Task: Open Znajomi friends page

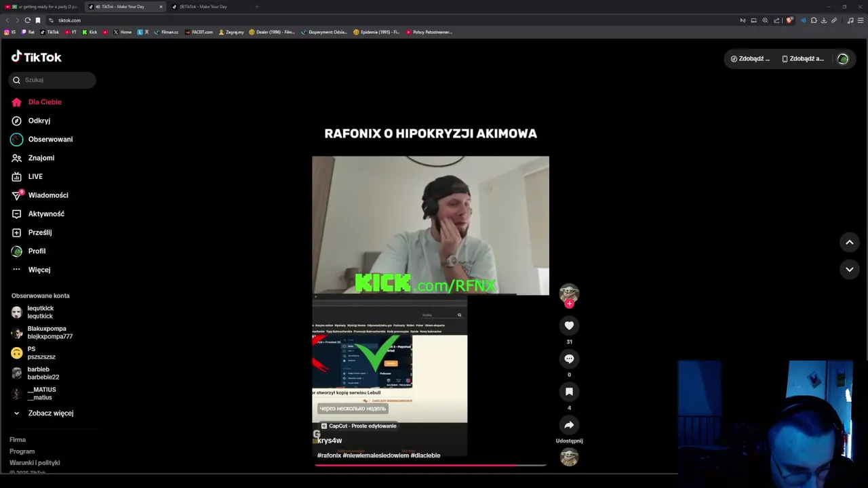Action: click(33, 158)
